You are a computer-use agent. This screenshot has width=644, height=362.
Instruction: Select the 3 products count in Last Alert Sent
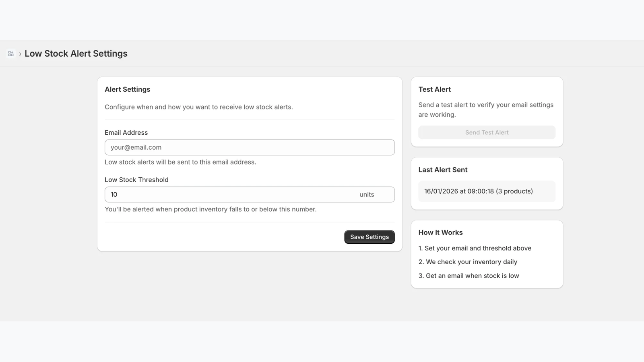(x=515, y=191)
